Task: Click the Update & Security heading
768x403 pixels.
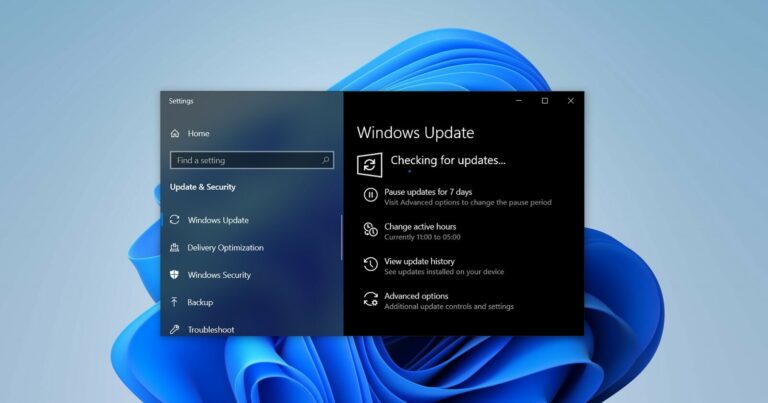Action: (x=202, y=187)
